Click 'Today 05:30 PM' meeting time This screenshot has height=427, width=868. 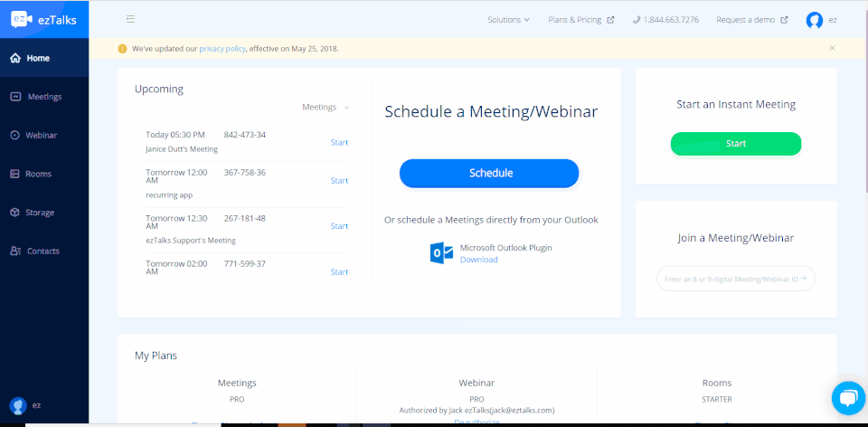175,135
